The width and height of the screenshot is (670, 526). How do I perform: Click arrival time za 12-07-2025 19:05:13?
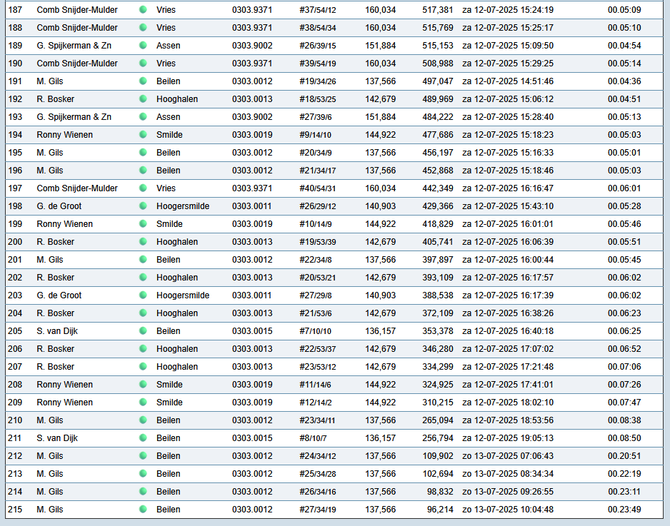(508, 438)
